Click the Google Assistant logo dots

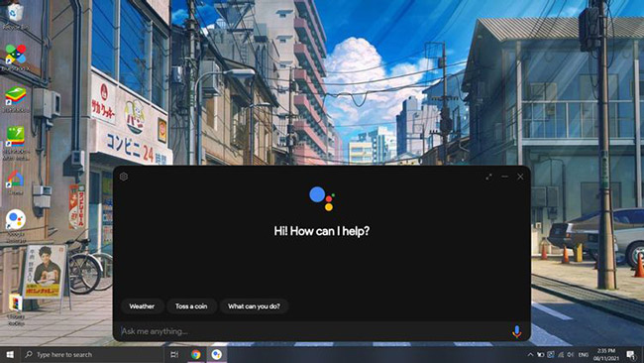pos(322,198)
